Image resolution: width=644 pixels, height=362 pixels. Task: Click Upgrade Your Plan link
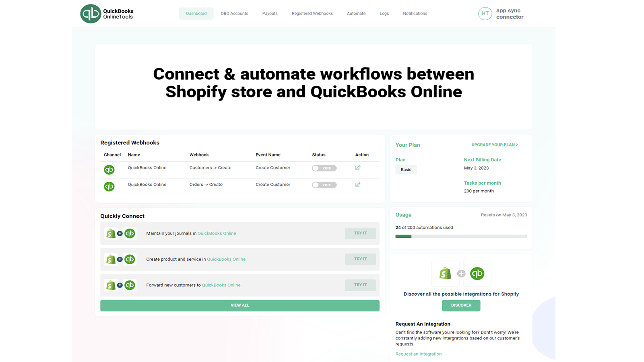pyautogui.click(x=495, y=145)
